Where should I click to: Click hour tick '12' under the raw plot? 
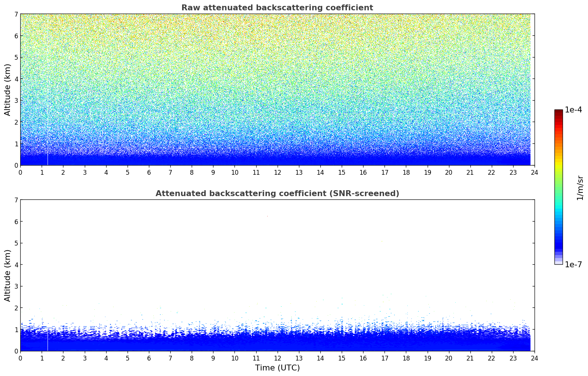pyautogui.click(x=277, y=172)
